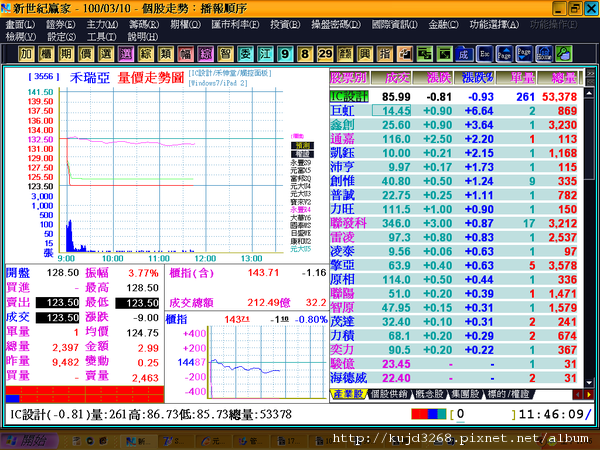
Task: Click the stock list scrollbar down arrow
Action: (x=589, y=382)
